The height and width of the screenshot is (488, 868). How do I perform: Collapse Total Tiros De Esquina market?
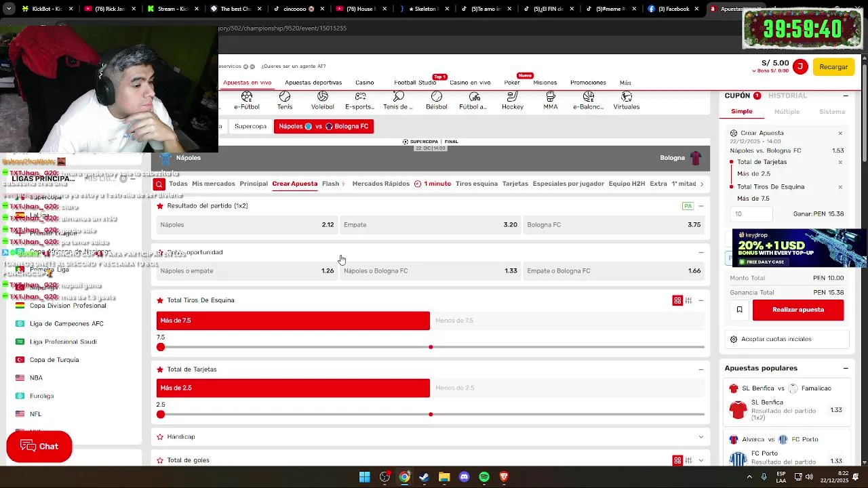coord(701,300)
